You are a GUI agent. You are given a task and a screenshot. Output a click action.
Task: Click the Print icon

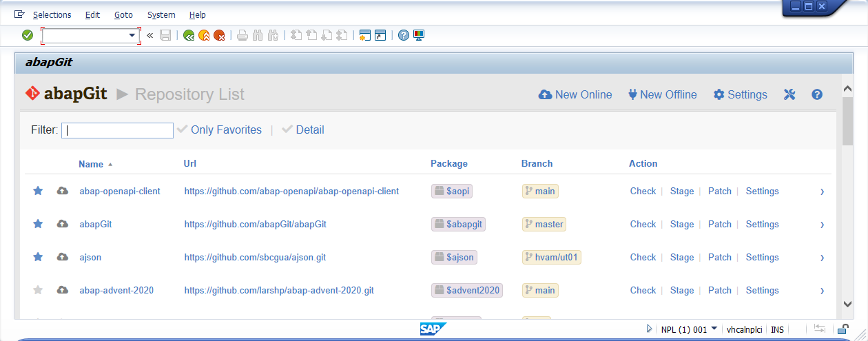(242, 35)
